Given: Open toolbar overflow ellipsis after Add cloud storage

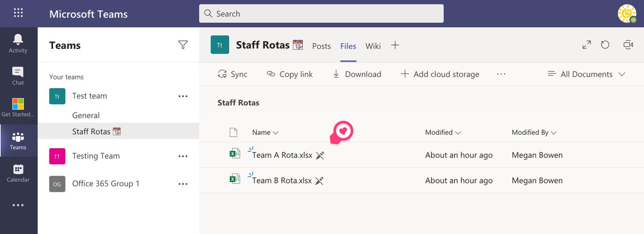Looking at the screenshot, I should (x=501, y=74).
